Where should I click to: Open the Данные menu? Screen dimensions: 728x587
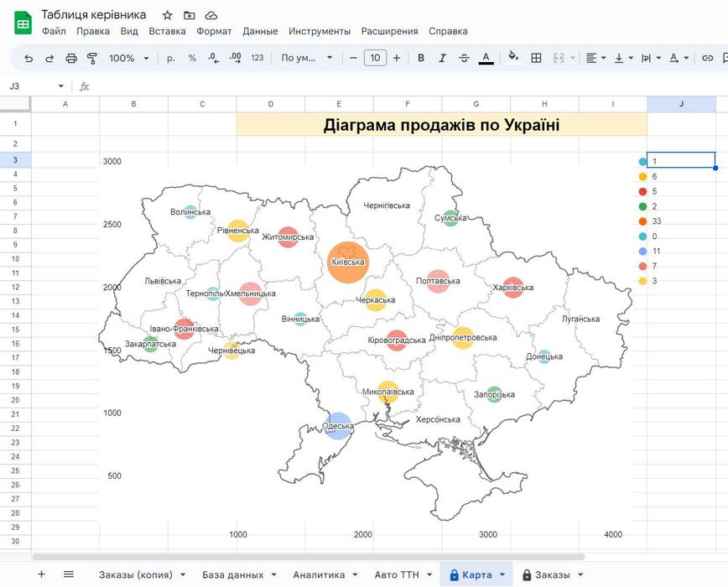pos(260,31)
